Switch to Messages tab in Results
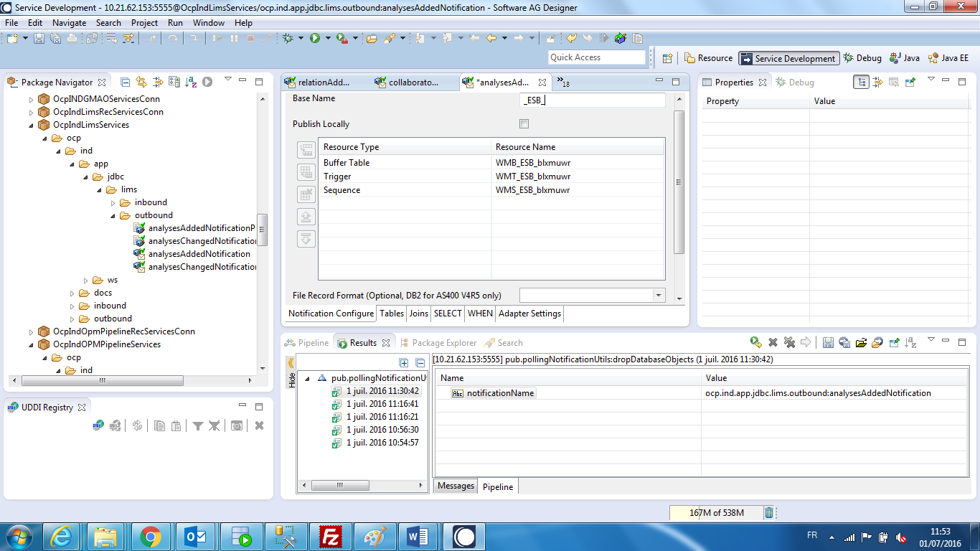980x551 pixels. (456, 486)
